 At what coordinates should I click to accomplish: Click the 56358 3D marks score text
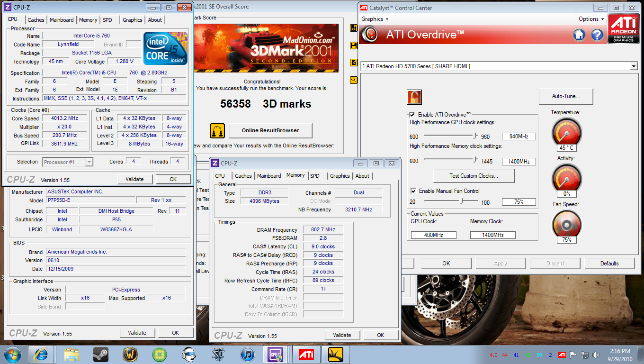tap(266, 104)
